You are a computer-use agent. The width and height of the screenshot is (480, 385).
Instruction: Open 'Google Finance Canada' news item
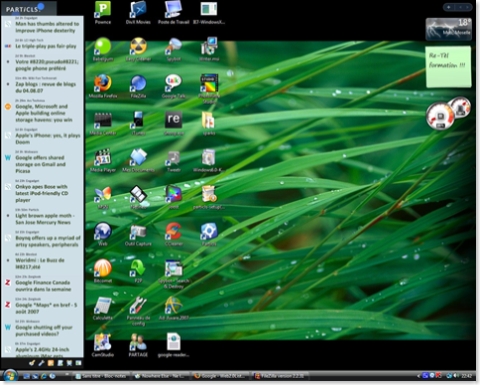pos(43,286)
